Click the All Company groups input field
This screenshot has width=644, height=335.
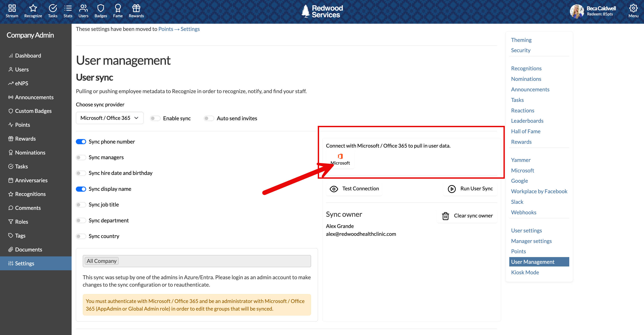coord(197,261)
